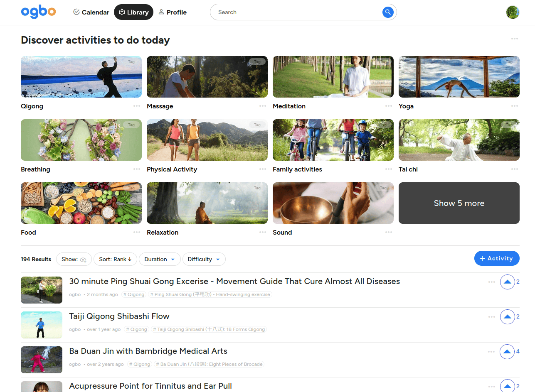Click inside the Search input field

point(295,12)
